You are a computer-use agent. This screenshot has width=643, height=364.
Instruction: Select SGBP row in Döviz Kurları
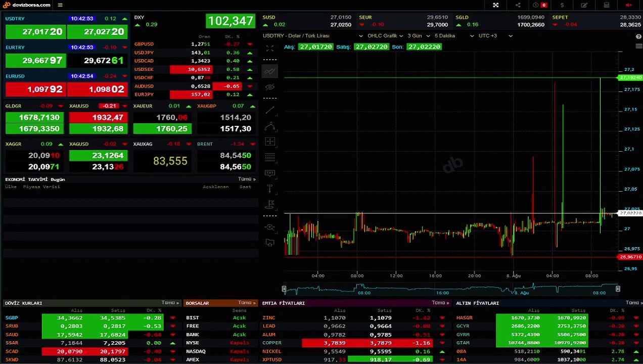pos(92,318)
